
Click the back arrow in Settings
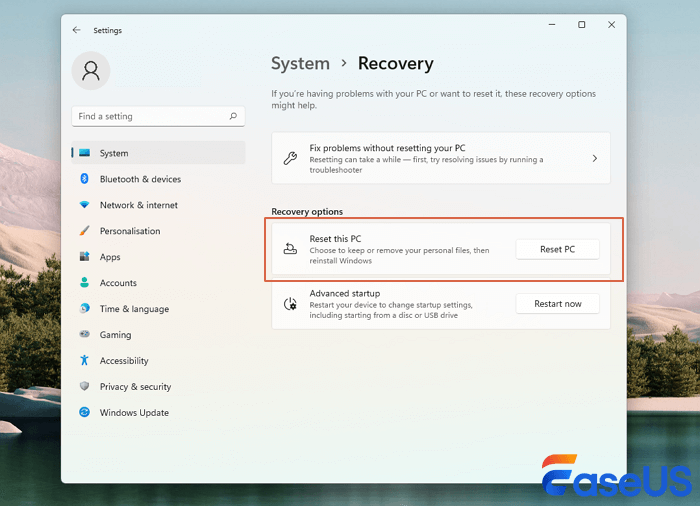pyautogui.click(x=77, y=30)
